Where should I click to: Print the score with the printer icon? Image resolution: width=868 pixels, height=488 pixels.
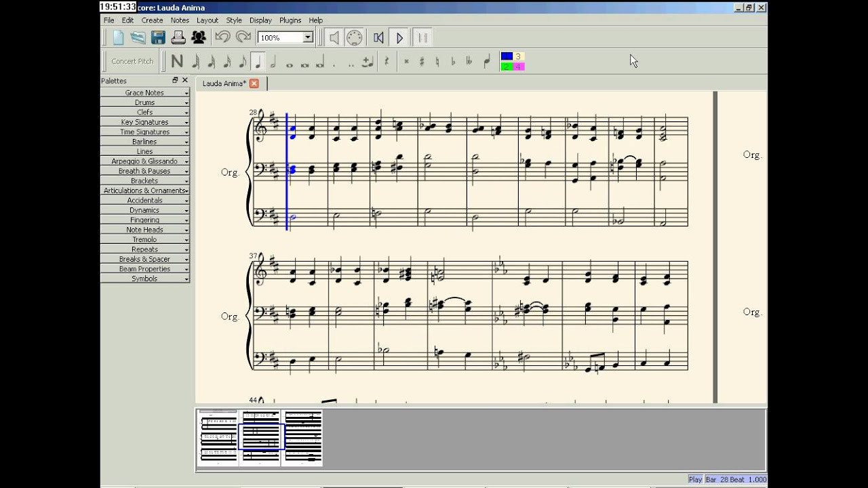click(x=178, y=38)
